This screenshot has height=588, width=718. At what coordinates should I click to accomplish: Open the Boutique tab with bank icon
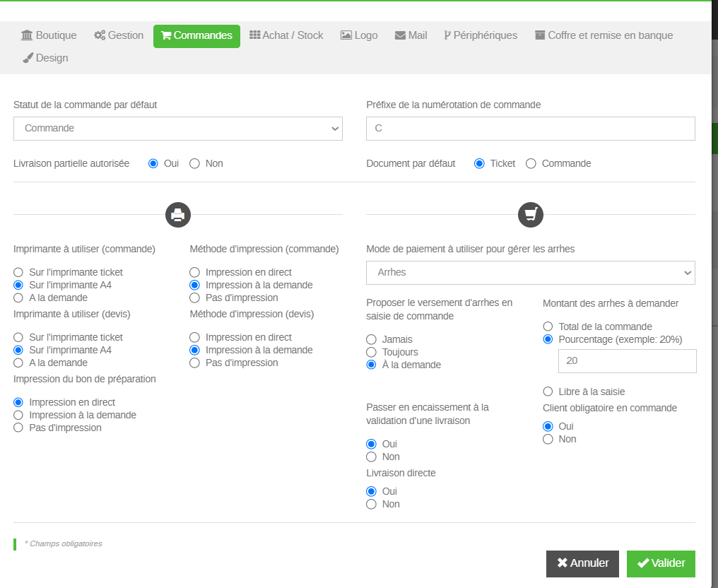click(x=49, y=35)
